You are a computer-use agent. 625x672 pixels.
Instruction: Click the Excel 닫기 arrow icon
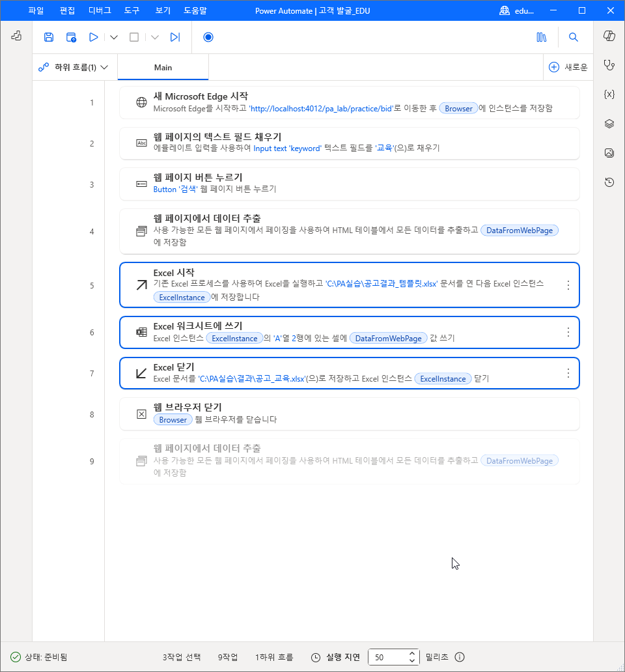(x=141, y=373)
